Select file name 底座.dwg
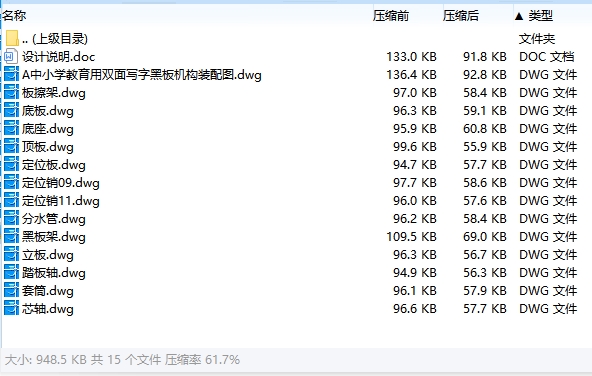The width and height of the screenshot is (592, 376). pyautogui.click(x=48, y=129)
